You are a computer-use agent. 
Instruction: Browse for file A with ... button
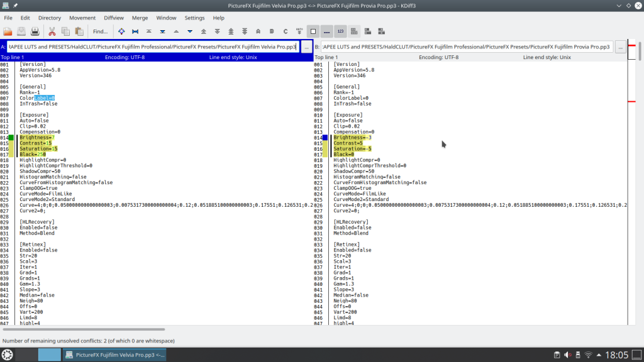pos(306,47)
